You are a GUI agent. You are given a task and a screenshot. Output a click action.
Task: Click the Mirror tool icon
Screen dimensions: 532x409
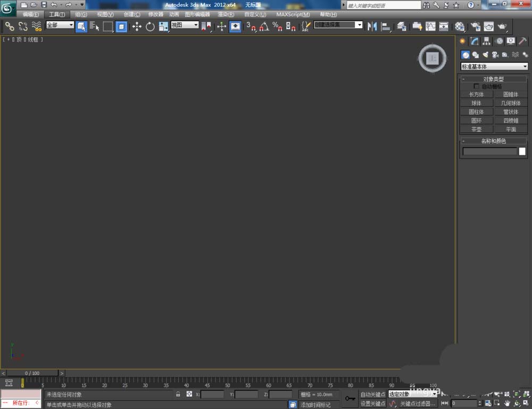372,26
